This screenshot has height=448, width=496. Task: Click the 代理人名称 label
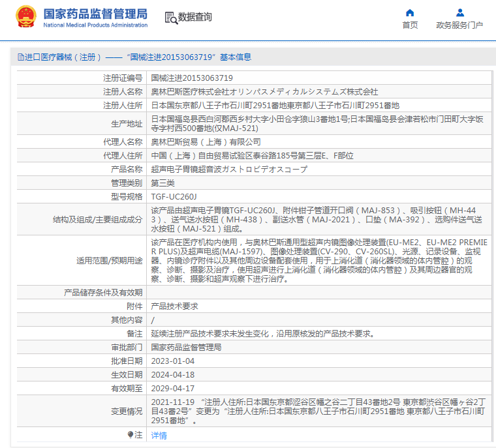coord(123,142)
